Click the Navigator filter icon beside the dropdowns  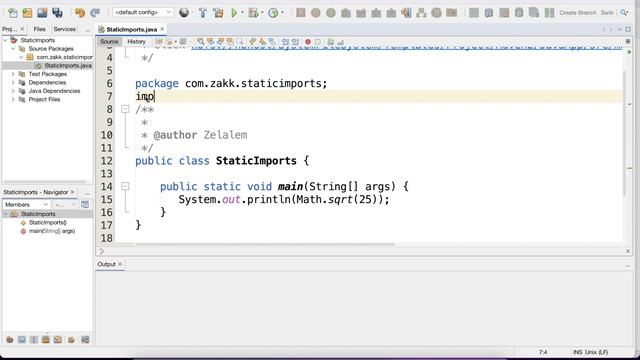click(x=85, y=204)
